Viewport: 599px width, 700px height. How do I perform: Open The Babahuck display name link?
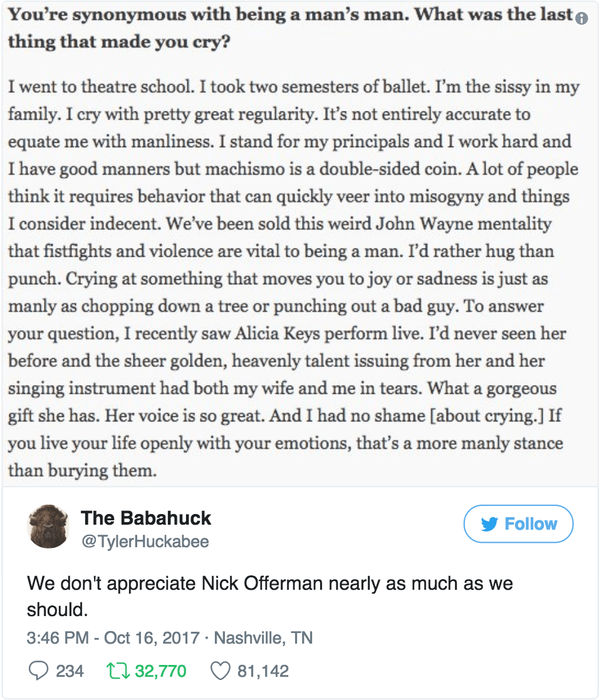[x=146, y=518]
